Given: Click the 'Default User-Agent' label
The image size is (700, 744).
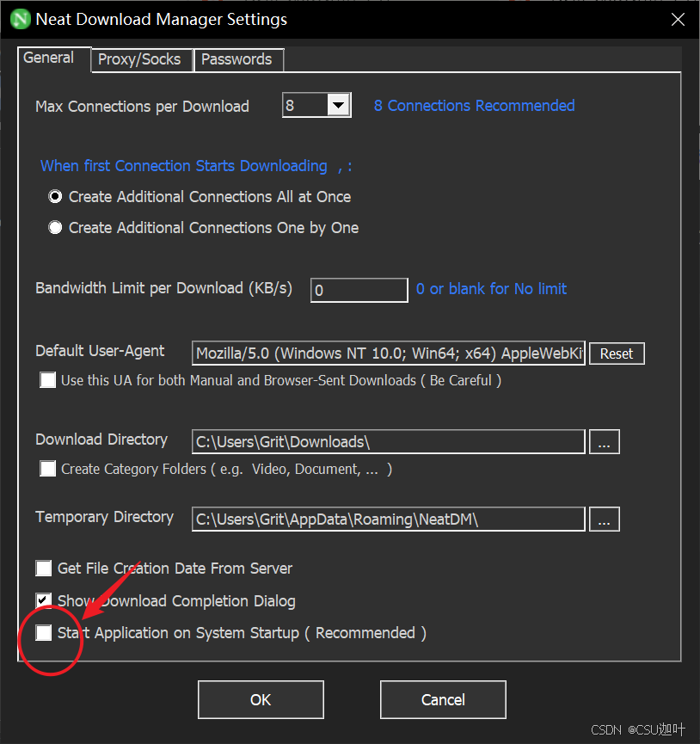Looking at the screenshot, I should point(100,351).
